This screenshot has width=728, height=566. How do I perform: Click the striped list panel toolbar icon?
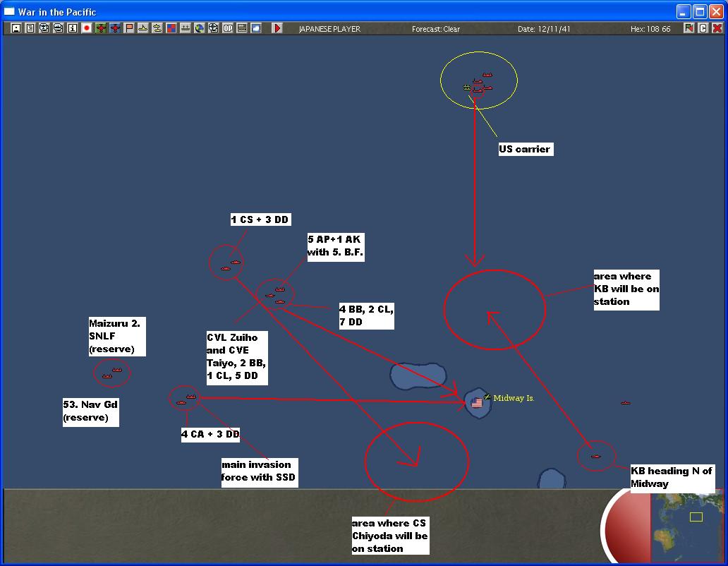pyautogui.click(x=242, y=28)
